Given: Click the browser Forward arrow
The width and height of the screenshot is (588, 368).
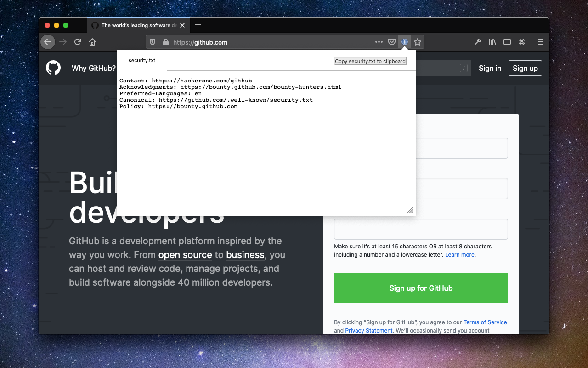Looking at the screenshot, I should click(x=63, y=42).
